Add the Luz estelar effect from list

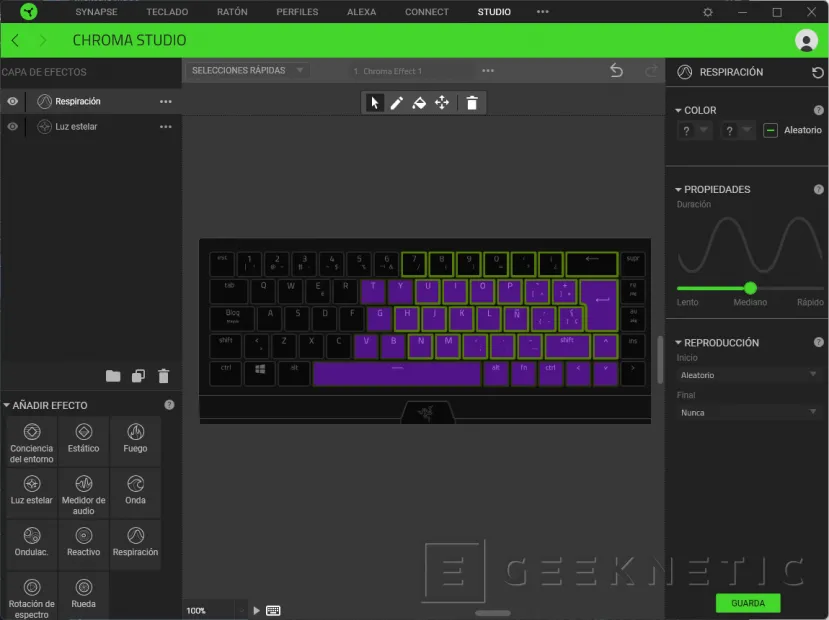tap(32, 494)
